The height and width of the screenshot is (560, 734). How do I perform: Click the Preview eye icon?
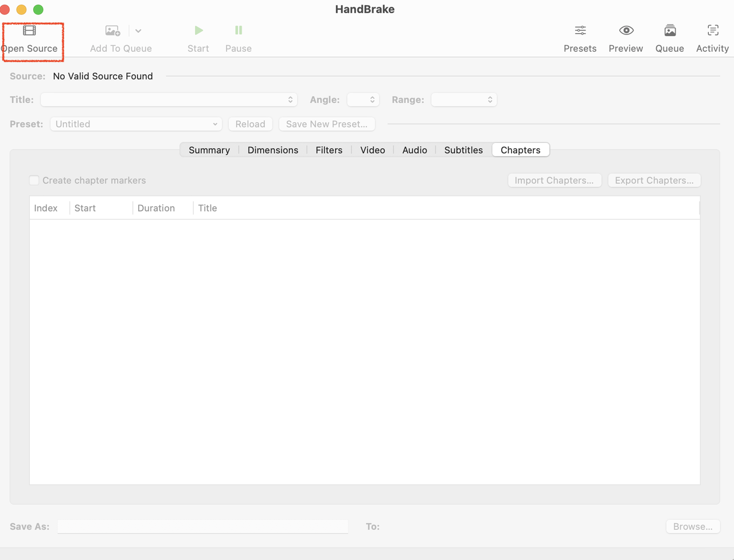point(626,30)
